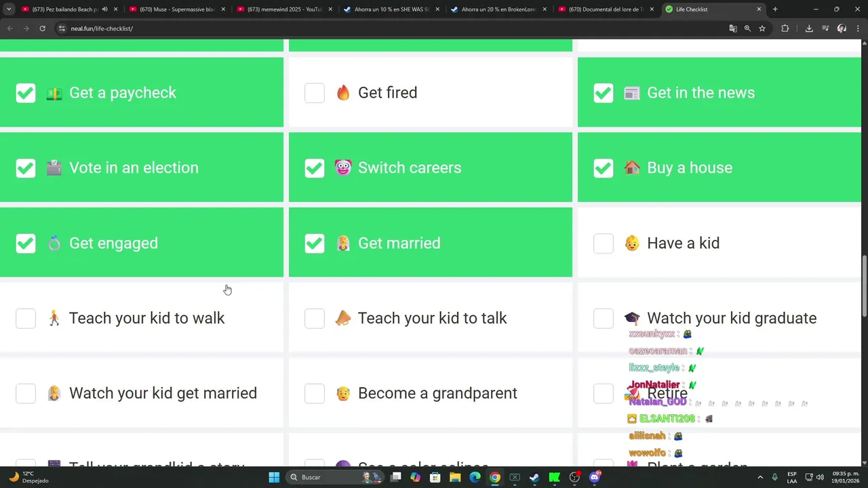
Task: Open File Explorer from the taskbar
Action: 455,477
